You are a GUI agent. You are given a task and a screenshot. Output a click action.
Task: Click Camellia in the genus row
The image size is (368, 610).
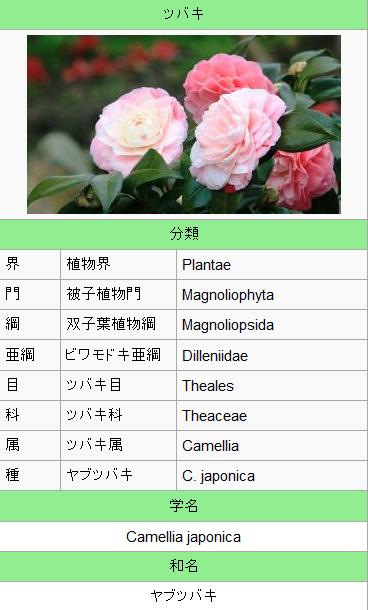point(210,446)
